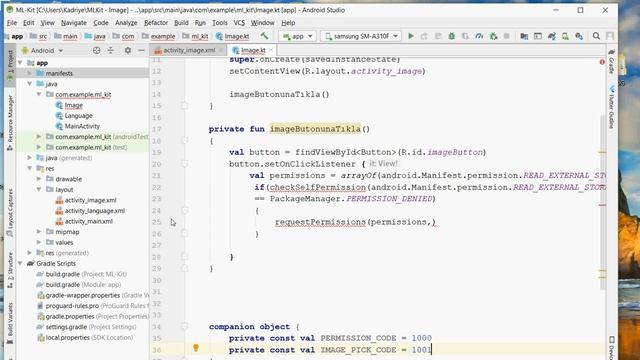Click the red error indicator at editor top right
This screenshot has width=640, height=360.
pyautogui.click(x=602, y=62)
